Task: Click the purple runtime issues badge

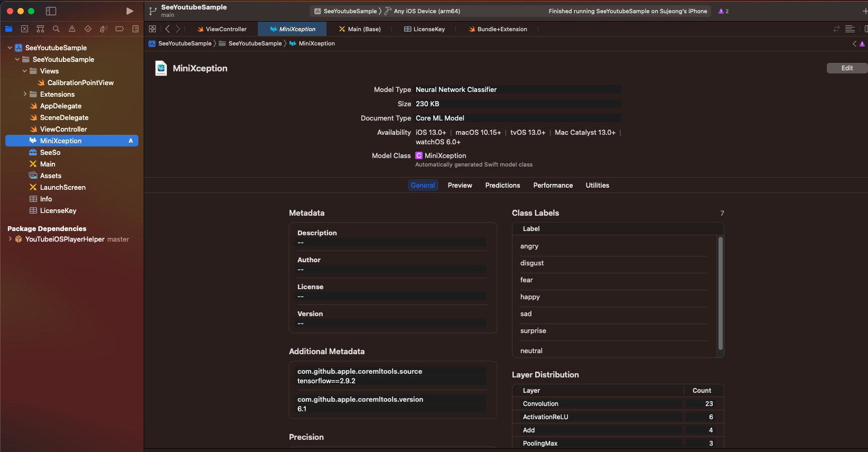Action: click(x=723, y=11)
